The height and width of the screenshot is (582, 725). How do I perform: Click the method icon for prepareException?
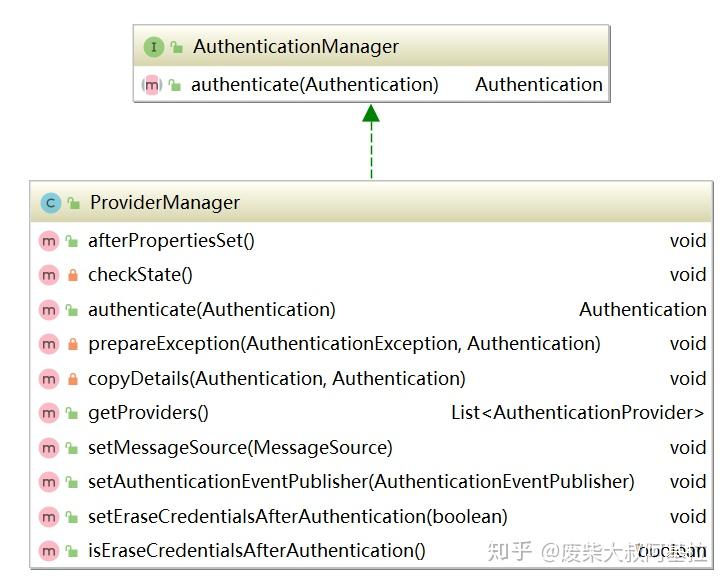coord(49,344)
